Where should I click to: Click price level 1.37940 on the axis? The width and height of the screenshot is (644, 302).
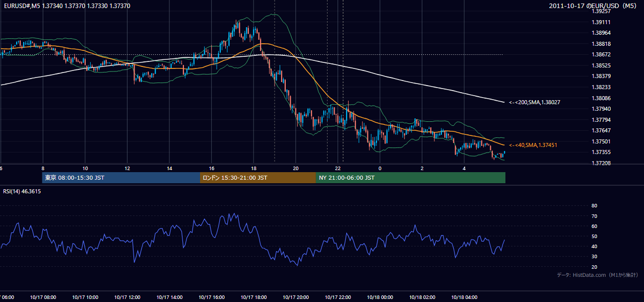(x=601, y=109)
